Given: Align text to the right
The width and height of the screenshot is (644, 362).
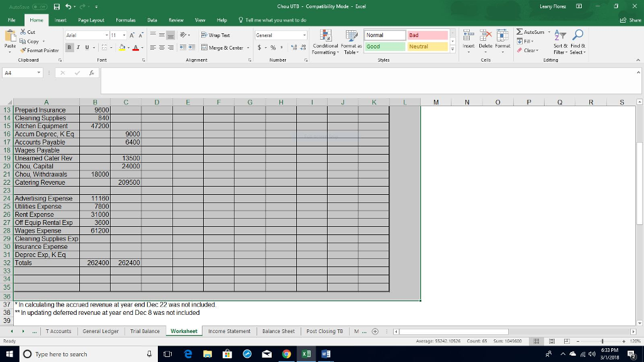Looking at the screenshot, I should click(x=171, y=48).
